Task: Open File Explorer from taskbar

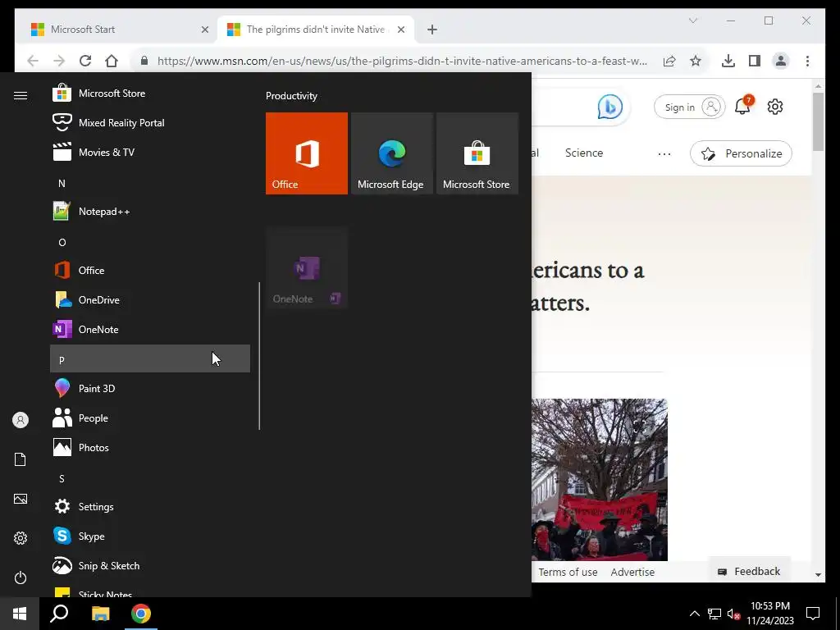Action: point(100,614)
